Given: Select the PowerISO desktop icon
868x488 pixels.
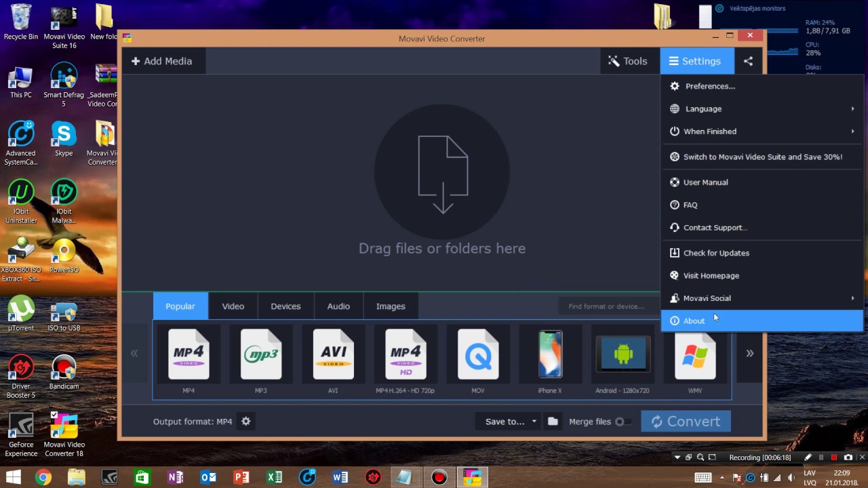Looking at the screenshot, I should pyautogui.click(x=64, y=255).
